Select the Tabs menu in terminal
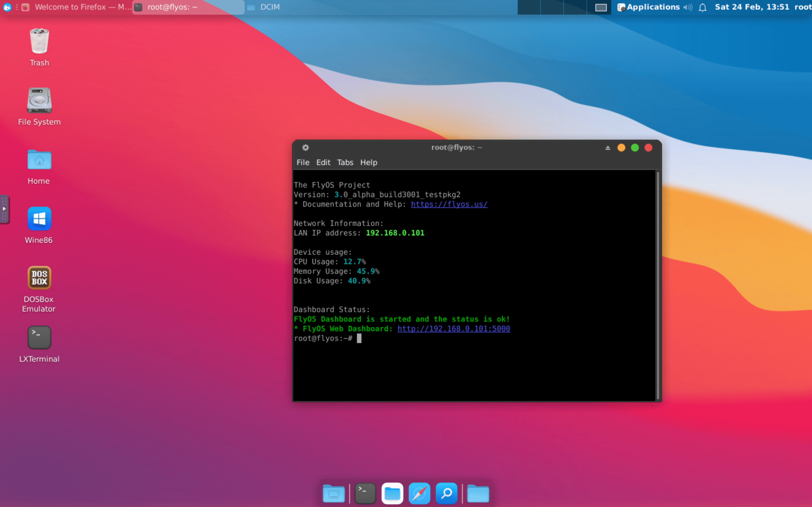812x507 pixels. tap(345, 162)
